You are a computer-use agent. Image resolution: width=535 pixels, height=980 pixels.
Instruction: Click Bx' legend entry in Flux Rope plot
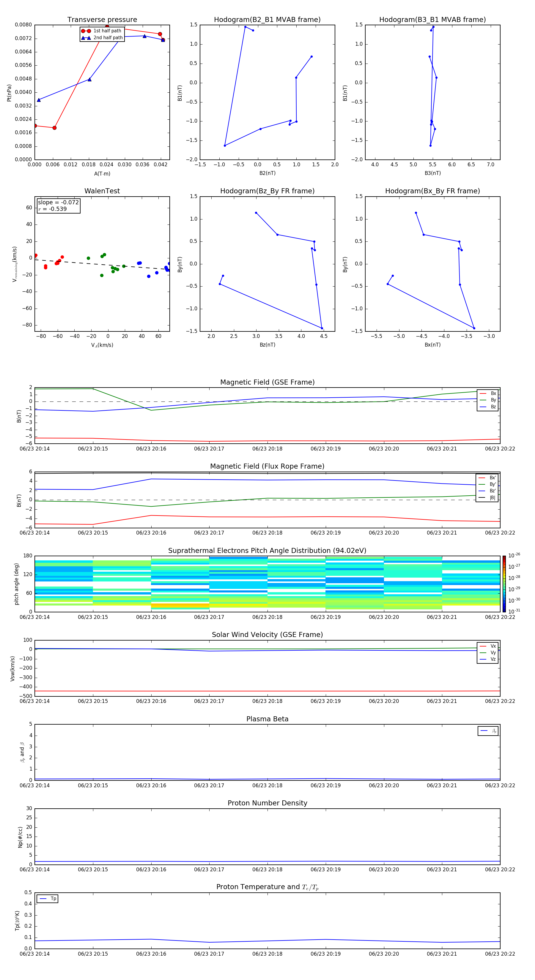(487, 478)
